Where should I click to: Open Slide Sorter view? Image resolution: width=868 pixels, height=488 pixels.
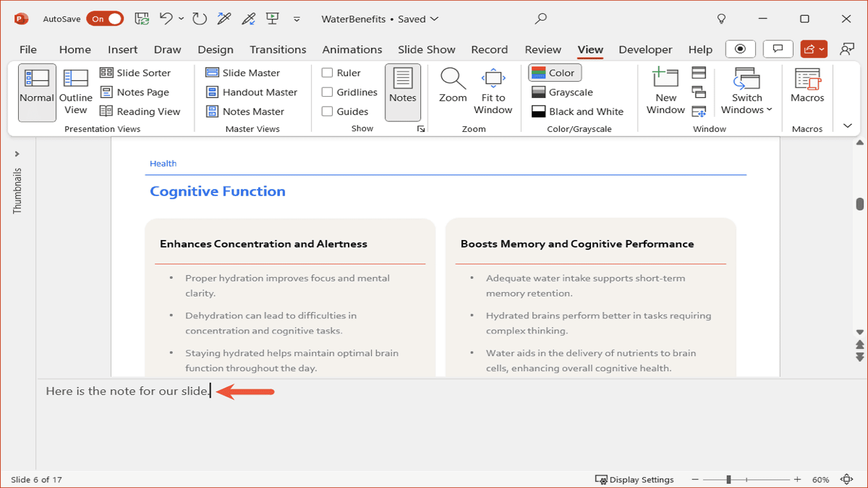pyautogui.click(x=135, y=73)
